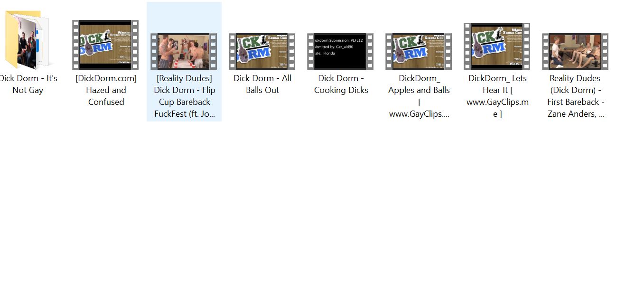The width and height of the screenshot is (644, 307).
Task: Click the "Apples and Balls" video icon
Action: pos(419,51)
